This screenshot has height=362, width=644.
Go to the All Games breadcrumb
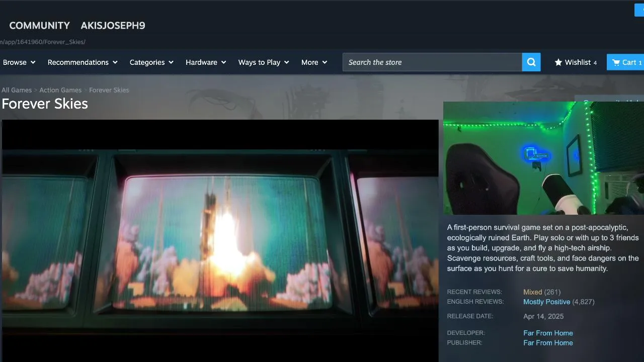(x=17, y=90)
